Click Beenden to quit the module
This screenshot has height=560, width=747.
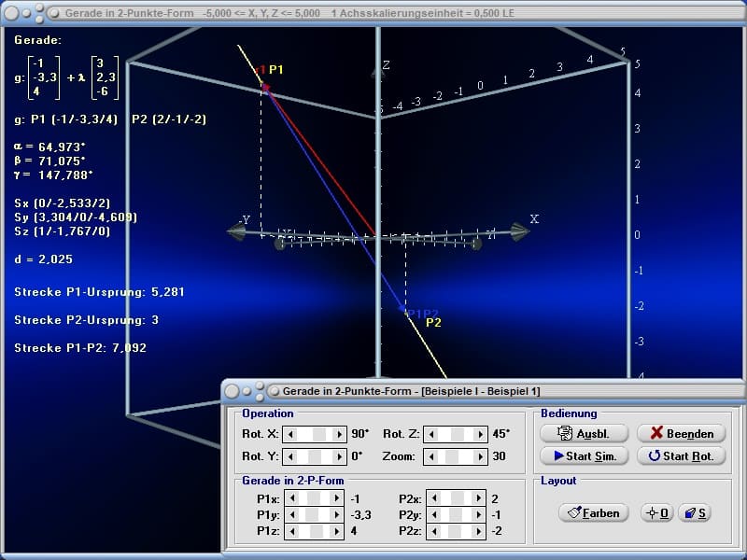[x=682, y=433]
